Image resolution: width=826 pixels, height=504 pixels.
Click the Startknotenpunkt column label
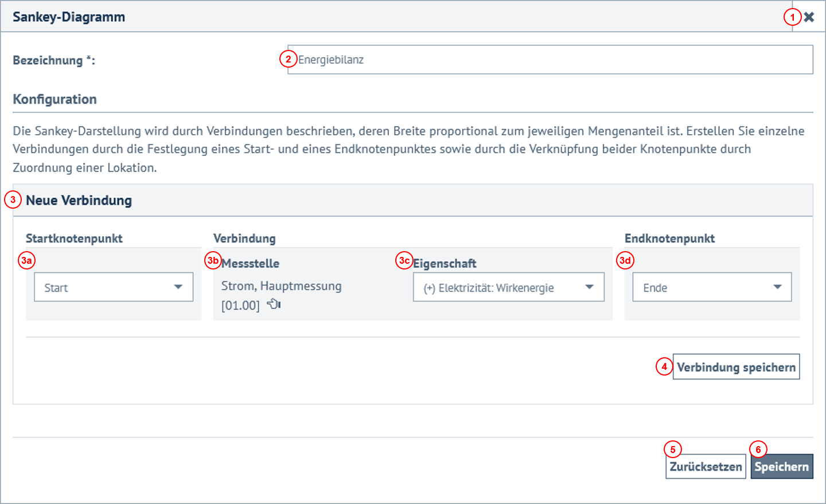pyautogui.click(x=73, y=238)
